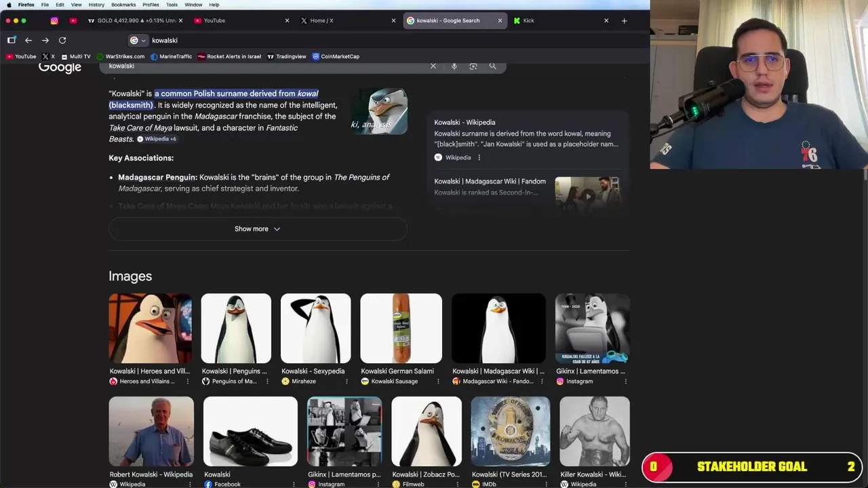Open the pinned Instagram tab
Screen dimensions: 868x488
pos(54,20)
